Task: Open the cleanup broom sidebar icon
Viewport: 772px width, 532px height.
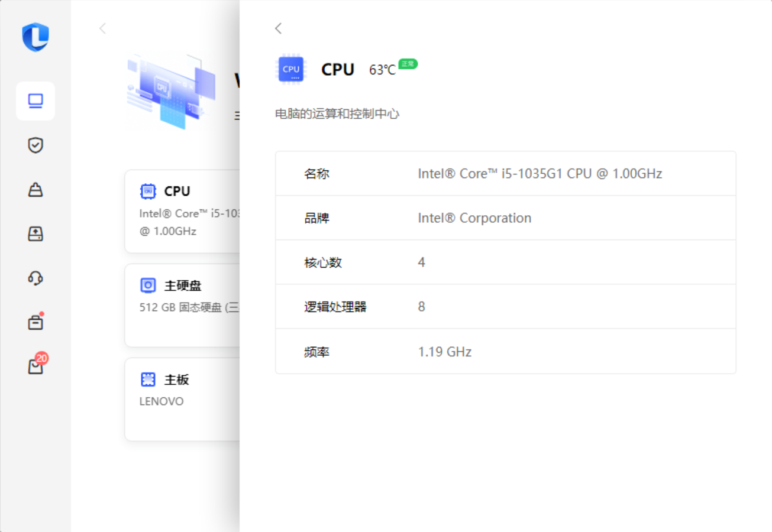Action: click(35, 190)
